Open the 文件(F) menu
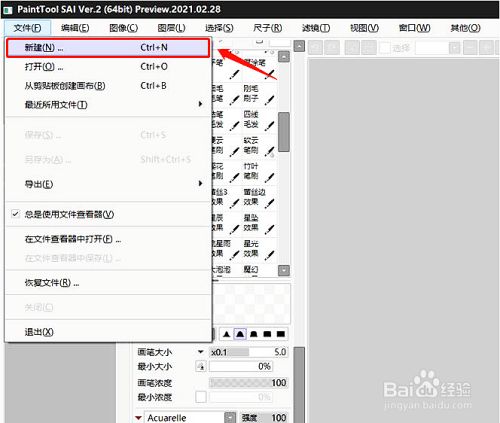 pos(28,28)
